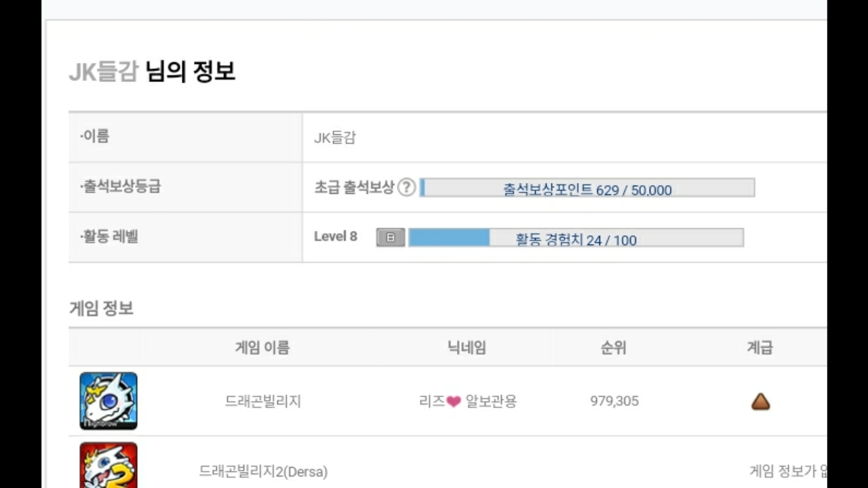Click the 출석보상포인트 629 / 50,000 progress bar
Viewport: 868px width, 488px height.
pos(587,188)
